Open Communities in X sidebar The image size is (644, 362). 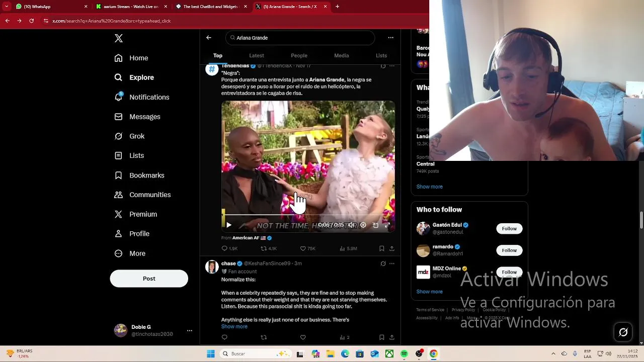[x=142, y=195]
